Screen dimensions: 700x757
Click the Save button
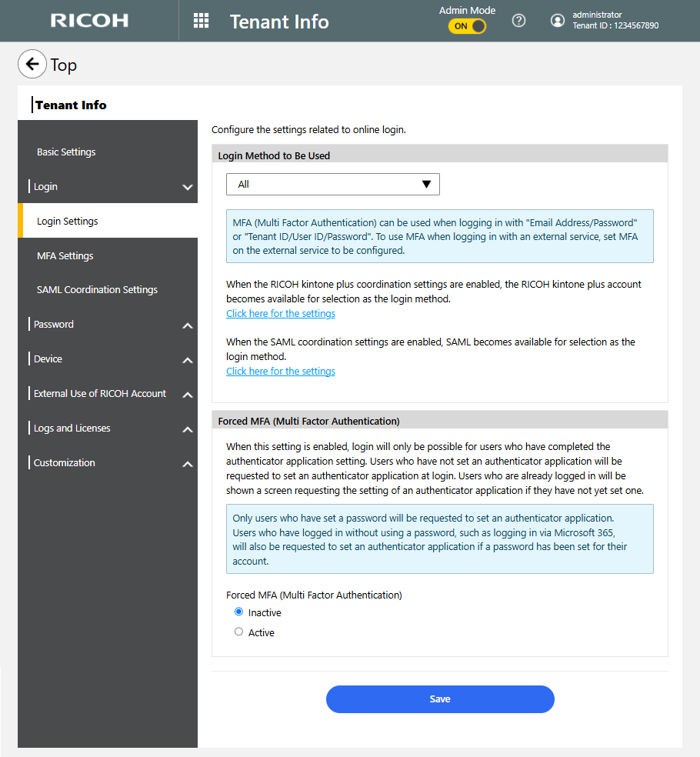(x=440, y=699)
